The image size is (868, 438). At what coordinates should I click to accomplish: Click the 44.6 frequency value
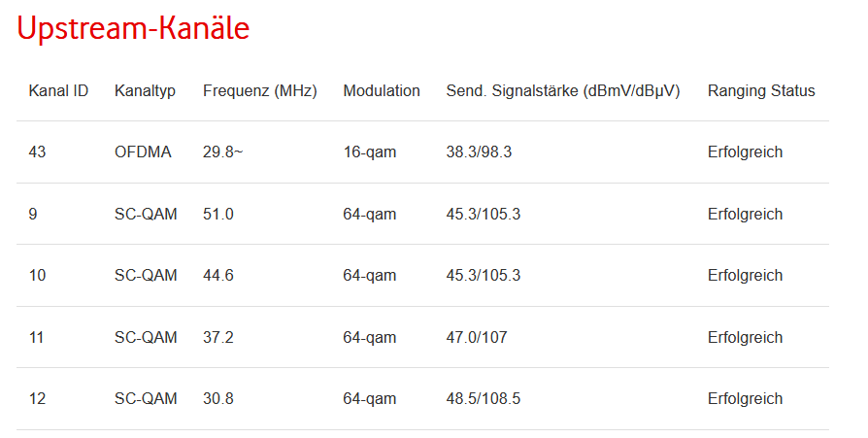[217, 276]
